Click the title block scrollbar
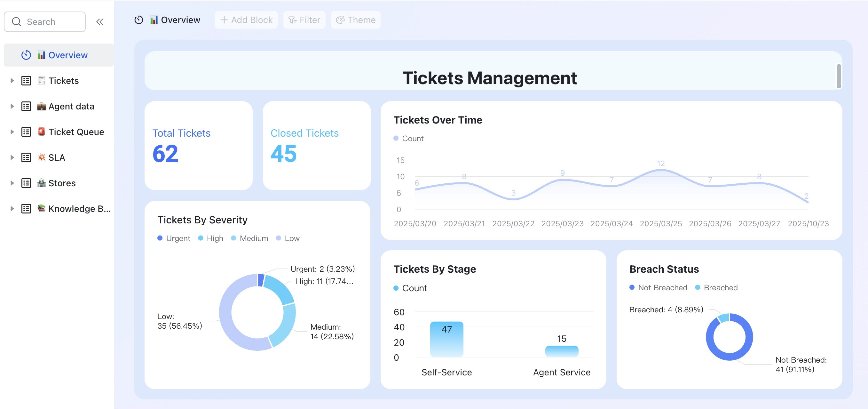Image resolution: width=868 pixels, height=409 pixels. pyautogui.click(x=838, y=76)
